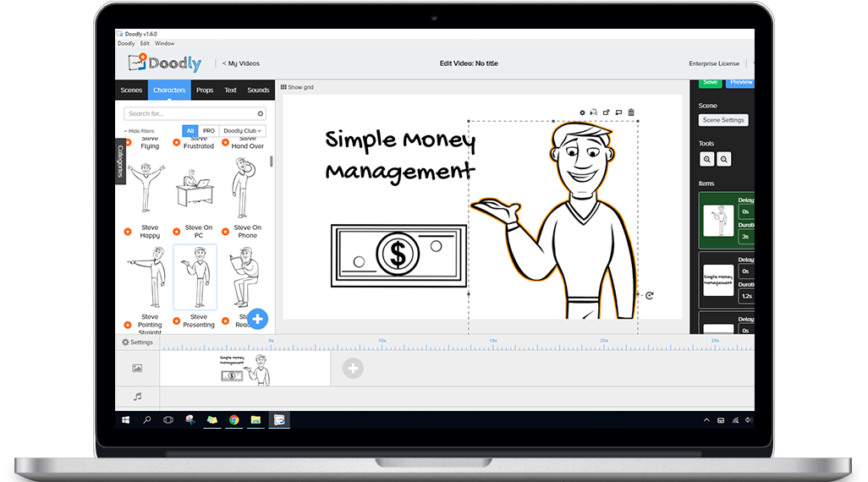This screenshot has width=868, height=482.
Task: Switch to the Sounds tab
Action: 258,90
